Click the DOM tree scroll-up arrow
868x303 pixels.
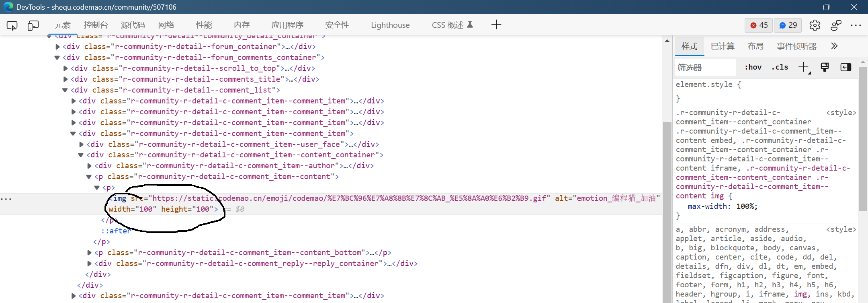[667, 41]
